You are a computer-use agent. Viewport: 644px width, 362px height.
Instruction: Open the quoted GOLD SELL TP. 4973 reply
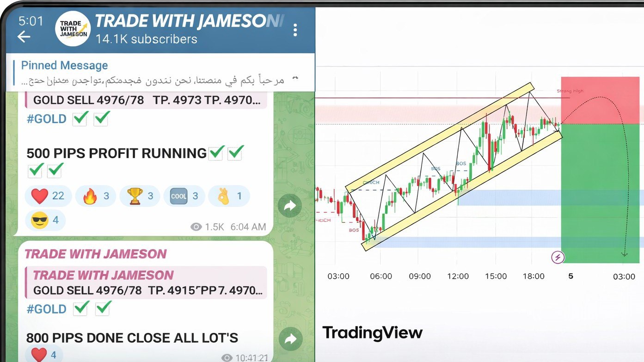click(146, 99)
